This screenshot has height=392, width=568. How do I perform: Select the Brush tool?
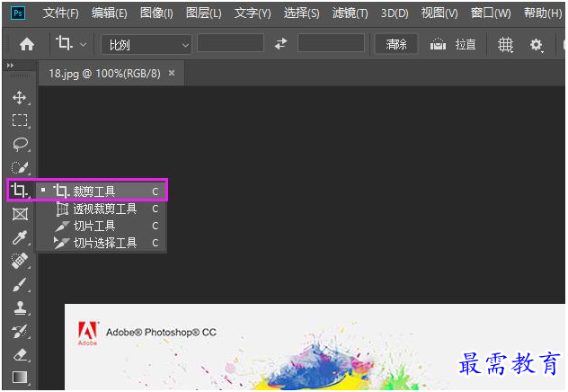[x=20, y=285]
